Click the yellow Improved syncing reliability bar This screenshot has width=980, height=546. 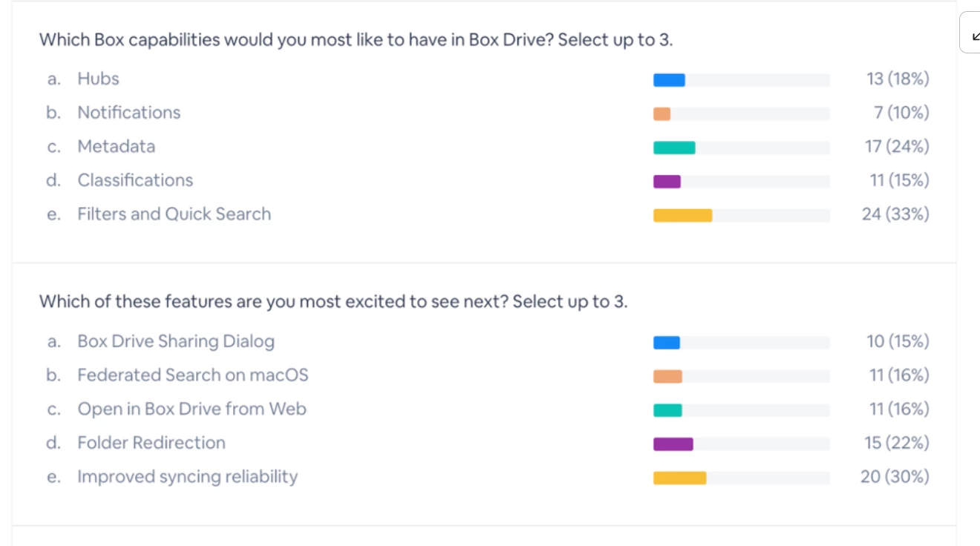[679, 478]
